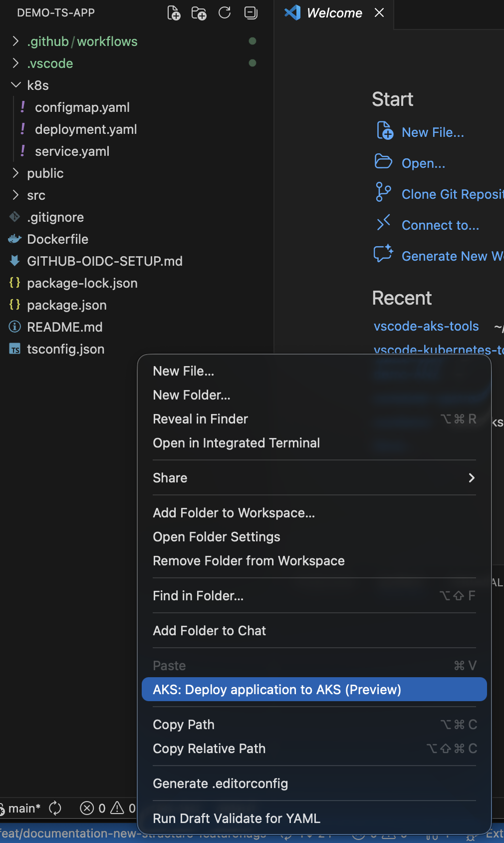
Task: Click the Clone Git Repository link
Action: click(453, 194)
